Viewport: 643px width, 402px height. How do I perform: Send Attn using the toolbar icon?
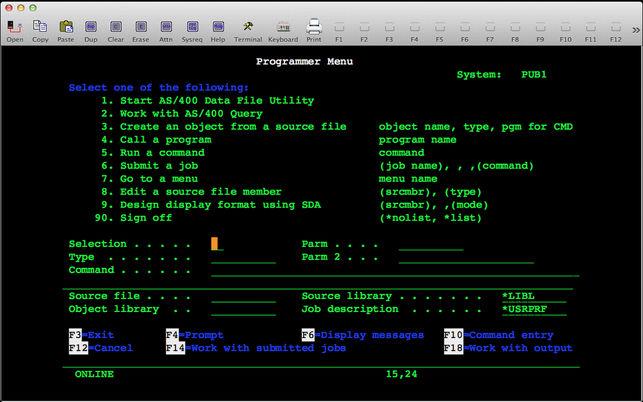[167, 27]
